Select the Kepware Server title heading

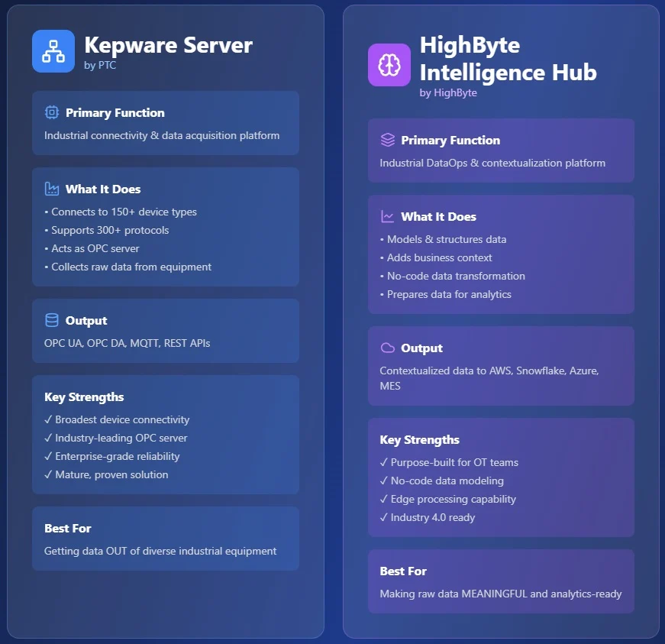click(168, 45)
